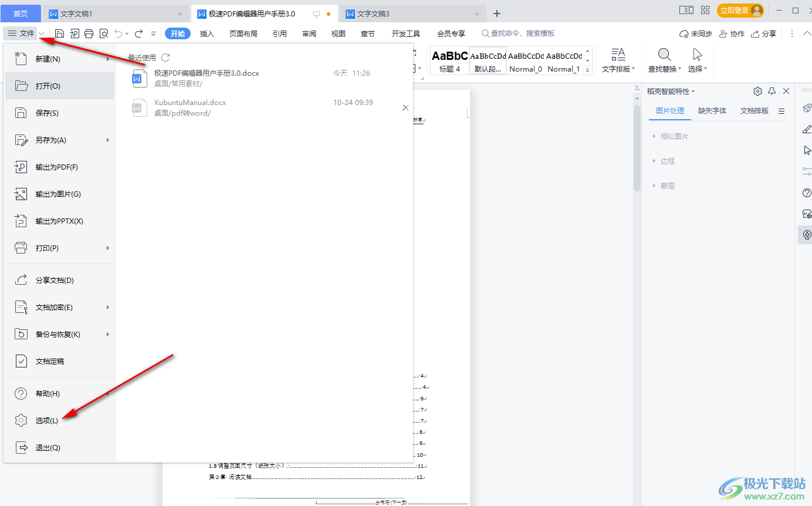Select 保存(S) in file menu

[60, 113]
